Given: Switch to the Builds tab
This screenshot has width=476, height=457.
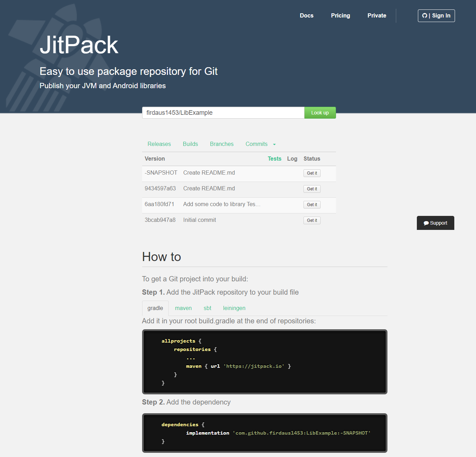Looking at the screenshot, I should pyautogui.click(x=190, y=144).
